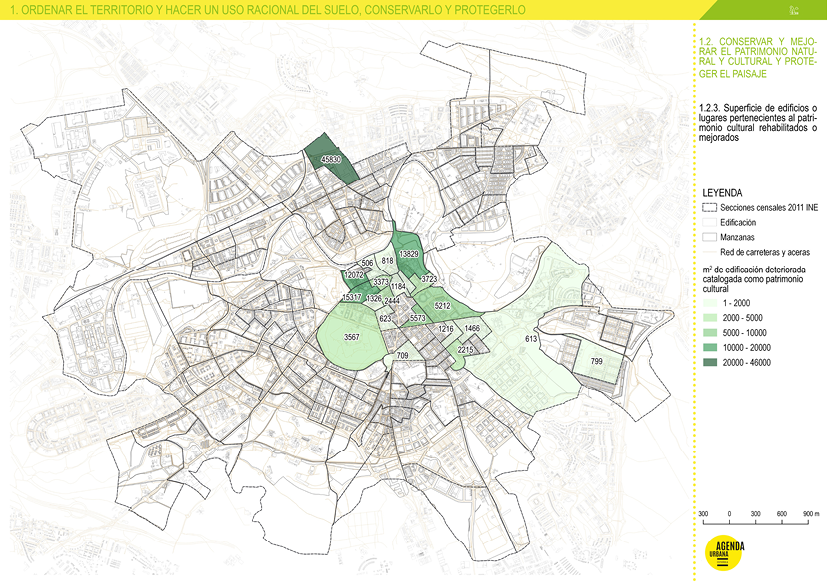827x585 pixels.
Task: Click the map label 45830
Action: click(332, 160)
